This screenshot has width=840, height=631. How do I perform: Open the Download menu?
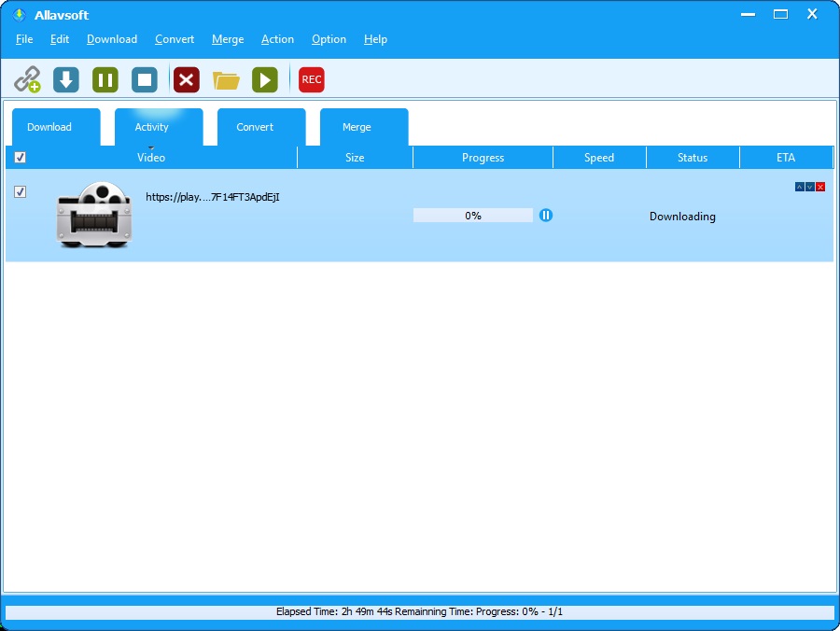112,39
